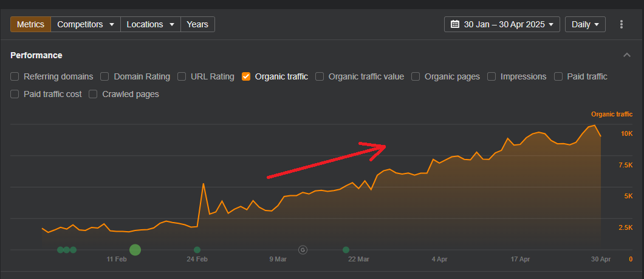
Task: Click the 2.5K axis value
Action: 625,227
